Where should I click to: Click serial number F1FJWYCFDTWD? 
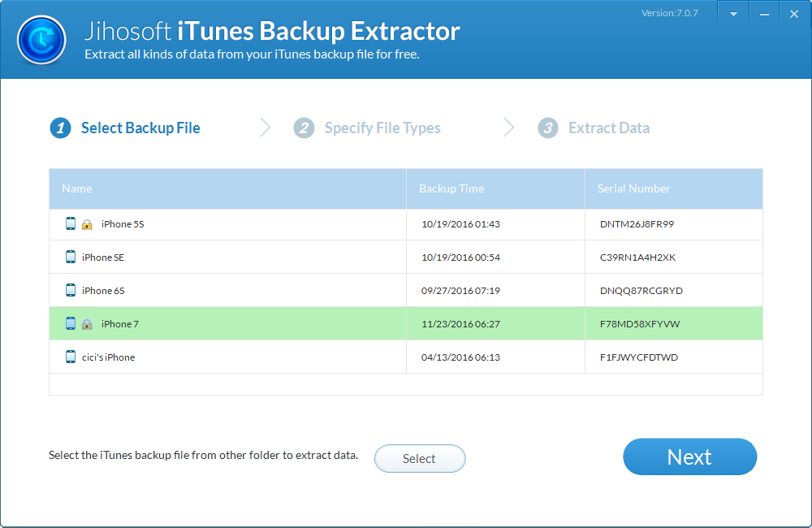pos(638,357)
